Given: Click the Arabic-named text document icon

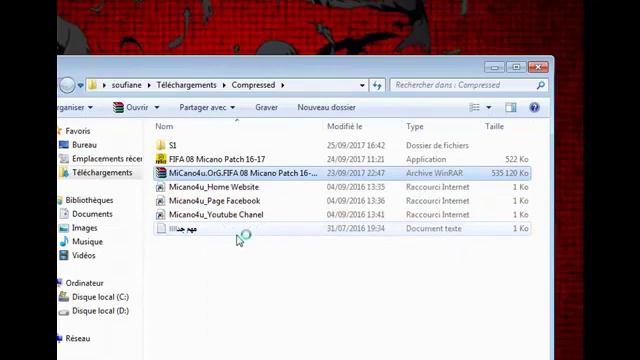Looking at the screenshot, I should coord(161,228).
